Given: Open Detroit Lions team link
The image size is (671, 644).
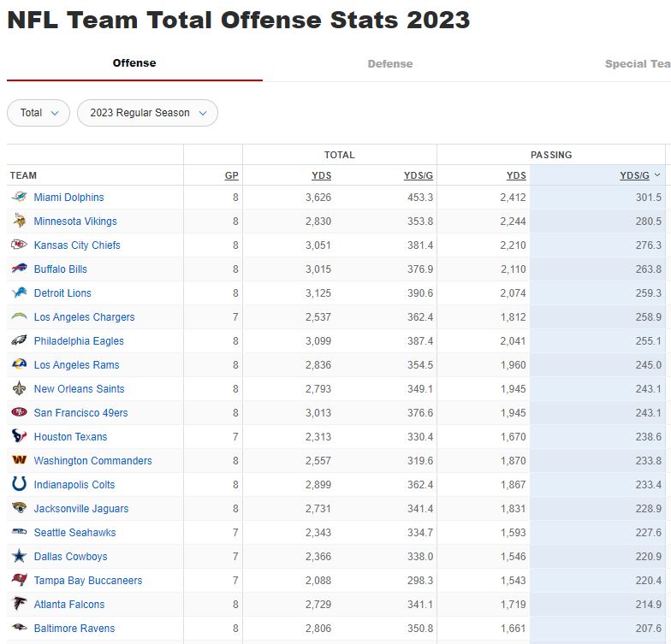Looking at the screenshot, I should point(62,292).
